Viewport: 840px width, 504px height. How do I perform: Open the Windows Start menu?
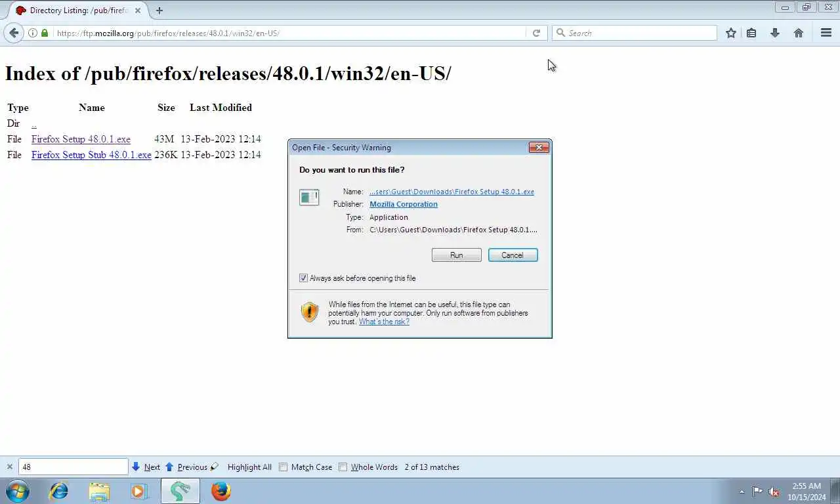point(18,491)
